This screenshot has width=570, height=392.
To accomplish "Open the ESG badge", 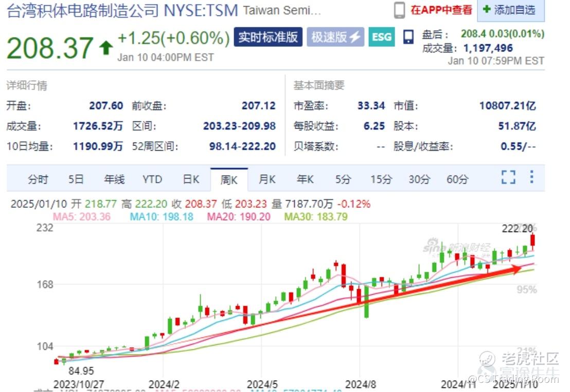I will click(x=382, y=37).
